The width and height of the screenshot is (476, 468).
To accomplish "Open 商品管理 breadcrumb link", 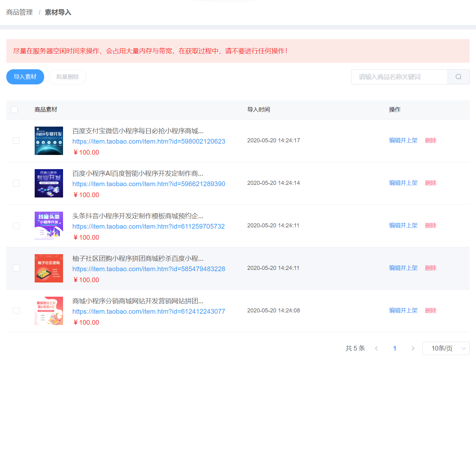I will click(x=20, y=12).
